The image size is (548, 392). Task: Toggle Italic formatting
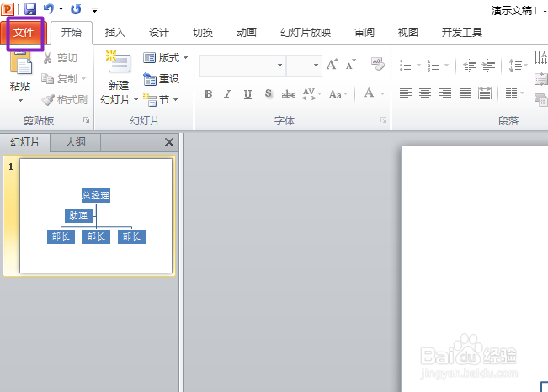tap(228, 93)
